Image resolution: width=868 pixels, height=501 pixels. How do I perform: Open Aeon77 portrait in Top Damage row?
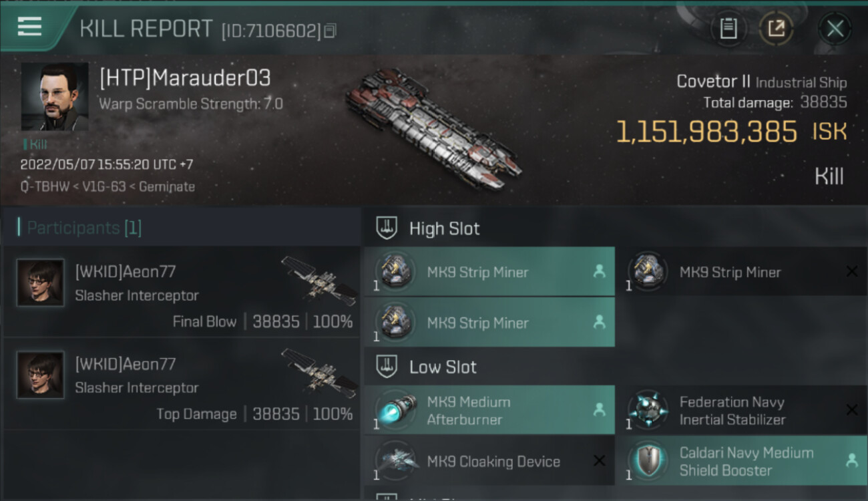(41, 375)
